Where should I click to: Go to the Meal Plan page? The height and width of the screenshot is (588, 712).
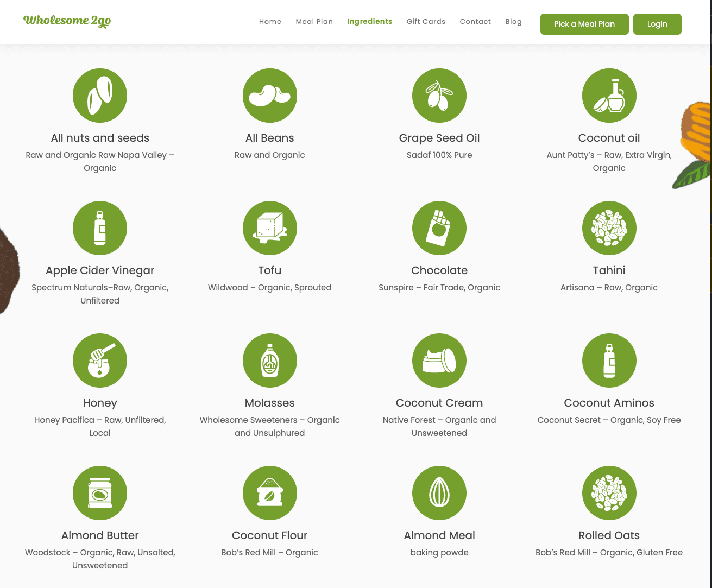point(314,22)
